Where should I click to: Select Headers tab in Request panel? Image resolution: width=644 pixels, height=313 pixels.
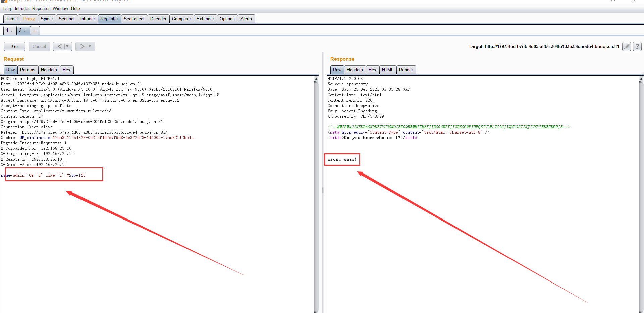49,70
